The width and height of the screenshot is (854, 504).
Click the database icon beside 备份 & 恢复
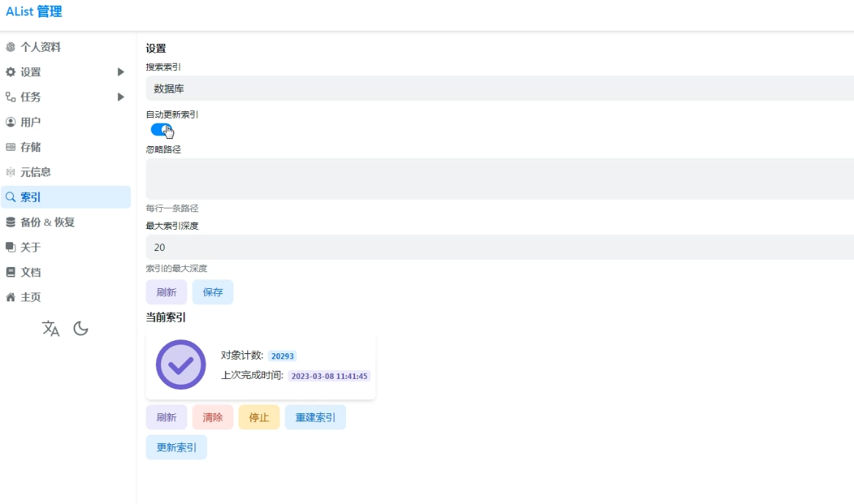[10, 222]
